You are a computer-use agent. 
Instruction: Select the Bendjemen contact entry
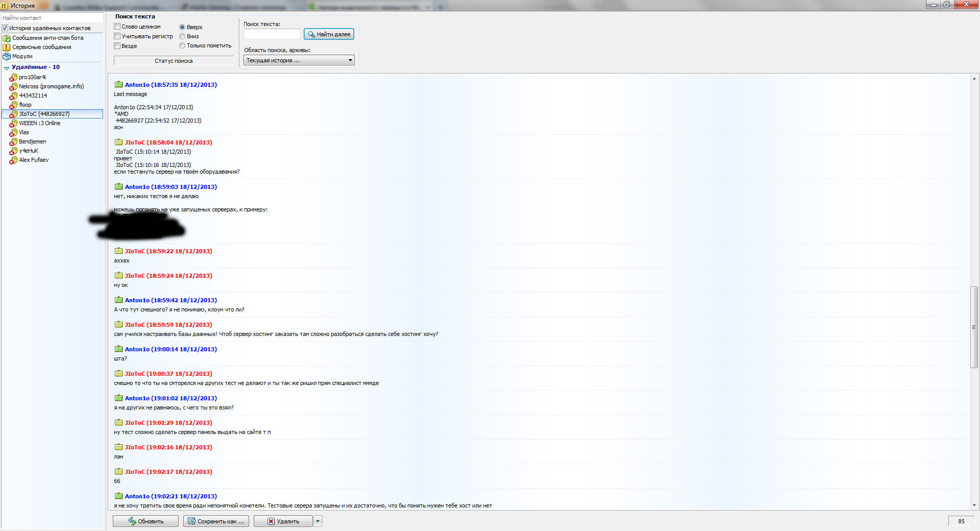tap(33, 141)
